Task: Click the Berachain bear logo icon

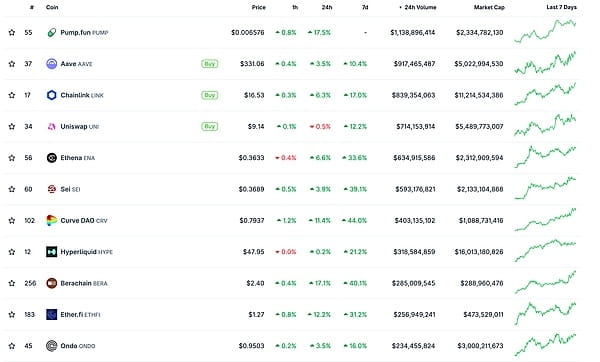Action: coord(51,283)
